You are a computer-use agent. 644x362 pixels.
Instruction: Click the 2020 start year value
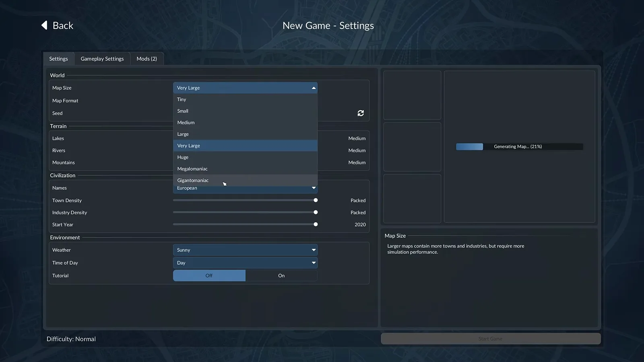pyautogui.click(x=360, y=224)
